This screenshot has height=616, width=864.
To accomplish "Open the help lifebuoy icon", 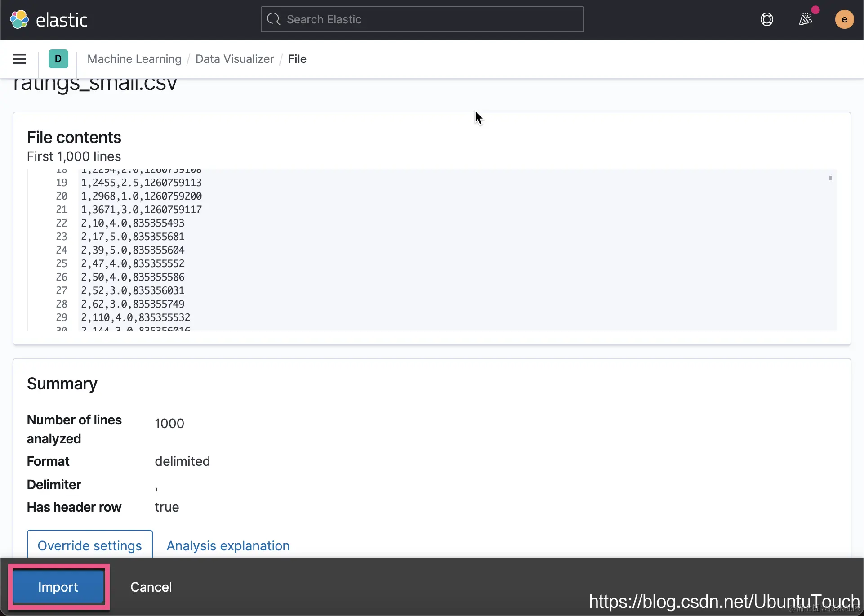I will 766,20.
